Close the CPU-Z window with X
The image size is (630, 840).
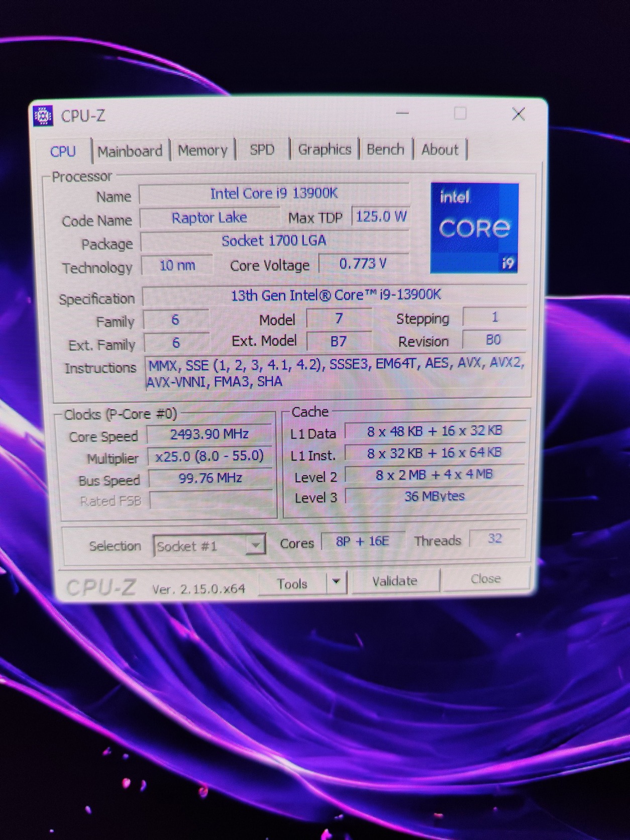pyautogui.click(x=518, y=114)
